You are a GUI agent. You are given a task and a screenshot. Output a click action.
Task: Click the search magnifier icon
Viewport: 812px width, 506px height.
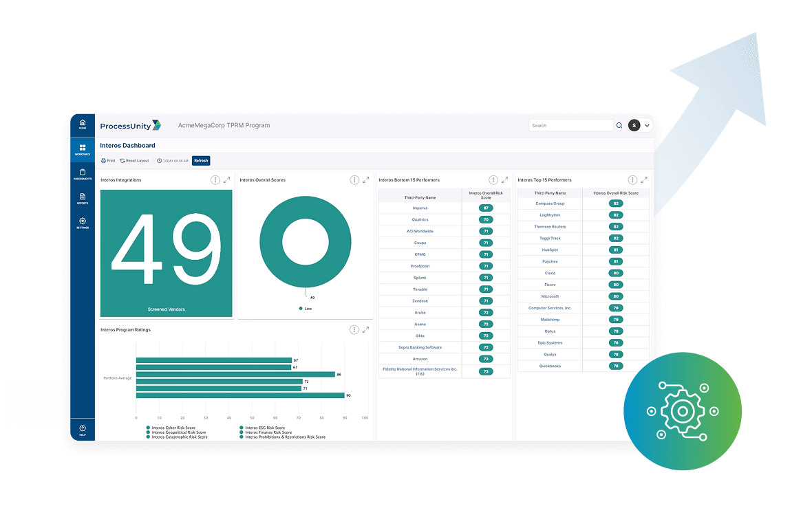619,126
